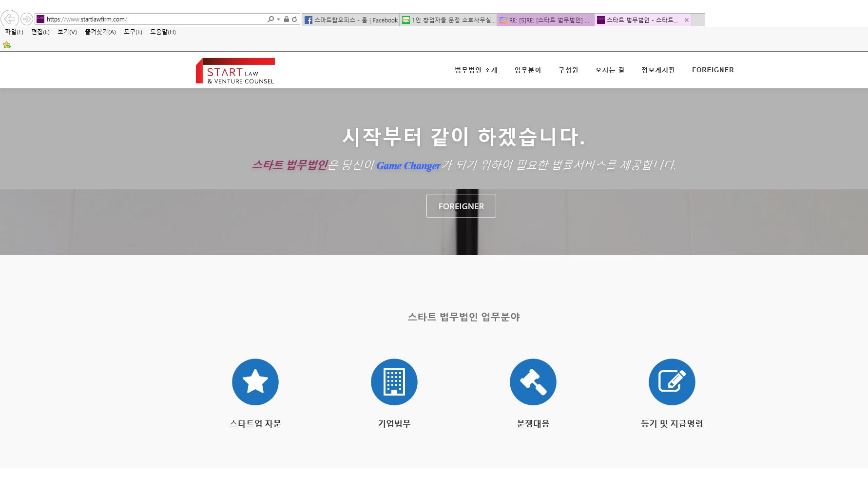The image size is (868, 498).
Task: Click the building icon for 기업법무
Action: click(394, 382)
